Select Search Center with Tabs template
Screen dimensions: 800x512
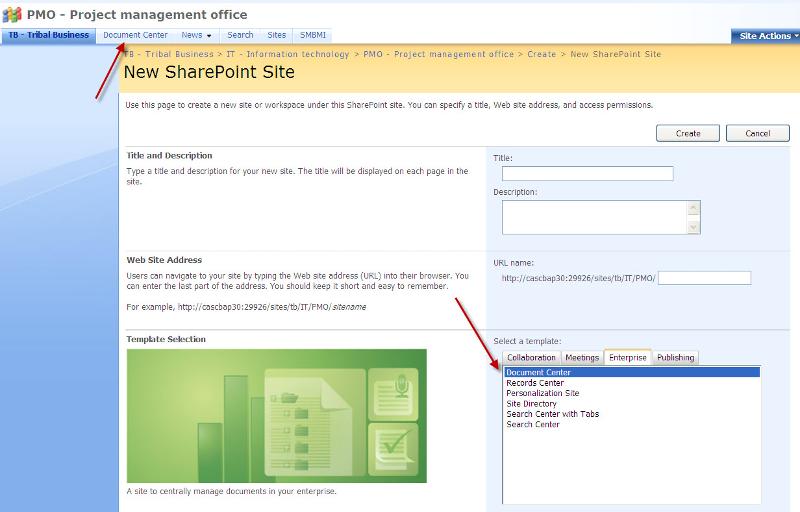click(553, 414)
